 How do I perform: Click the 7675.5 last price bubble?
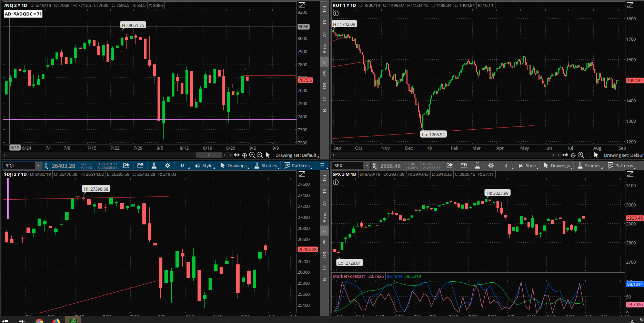click(x=305, y=80)
